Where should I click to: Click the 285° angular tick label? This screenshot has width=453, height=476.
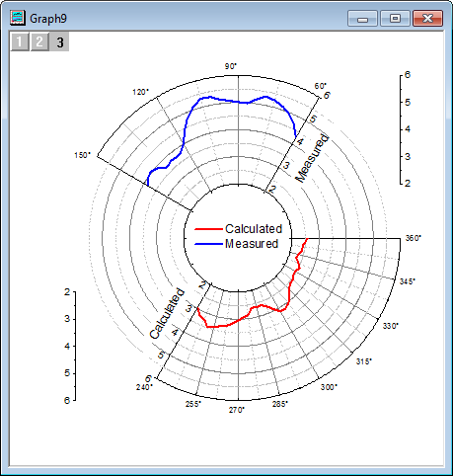coord(280,404)
